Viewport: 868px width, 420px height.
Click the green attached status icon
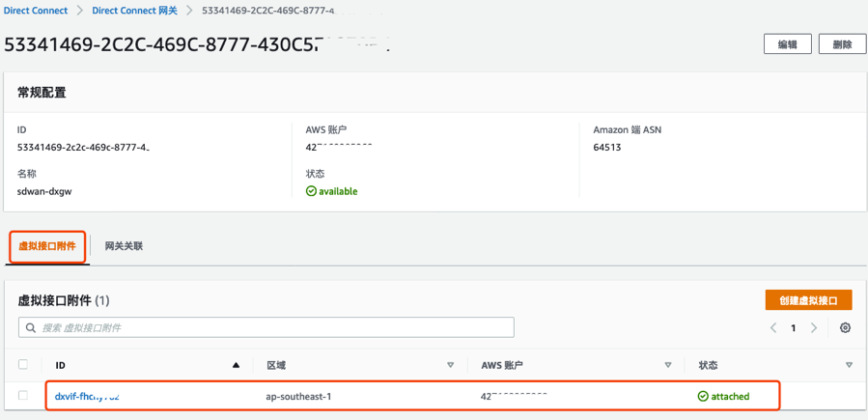click(703, 396)
